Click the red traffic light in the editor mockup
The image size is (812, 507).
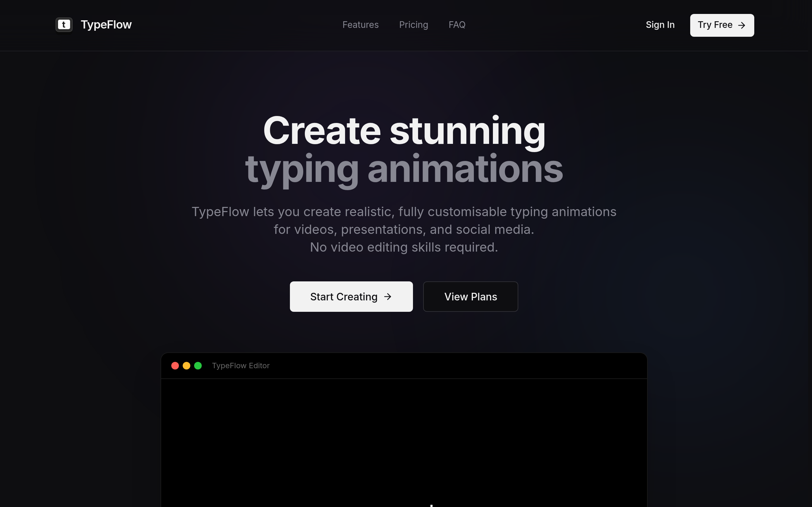coord(175,365)
